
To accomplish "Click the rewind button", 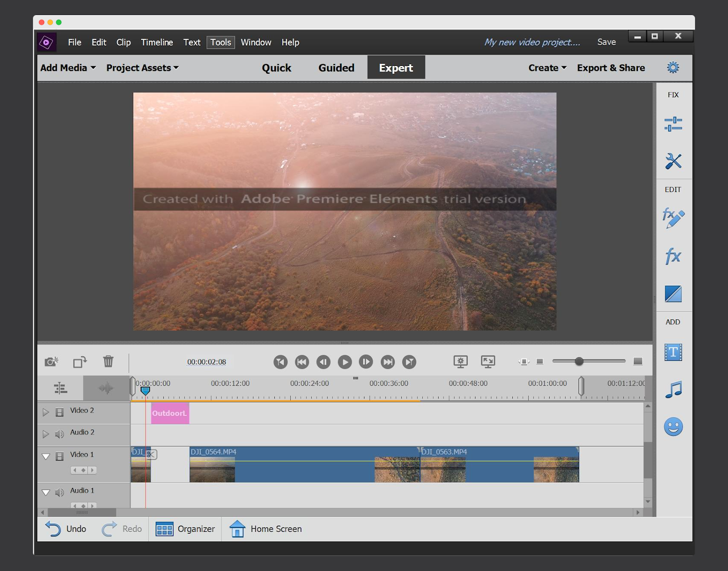I will 302,362.
